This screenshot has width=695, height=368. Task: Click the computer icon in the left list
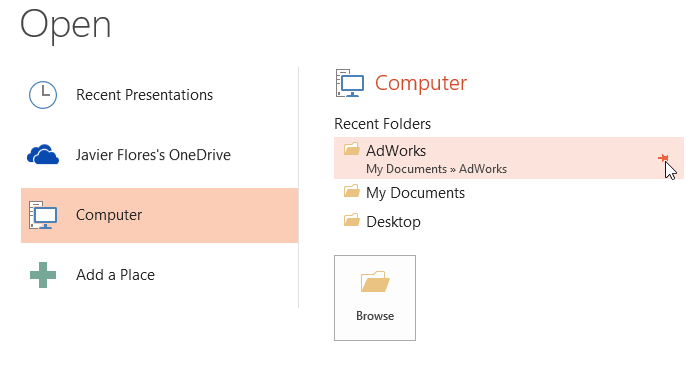pos(43,215)
